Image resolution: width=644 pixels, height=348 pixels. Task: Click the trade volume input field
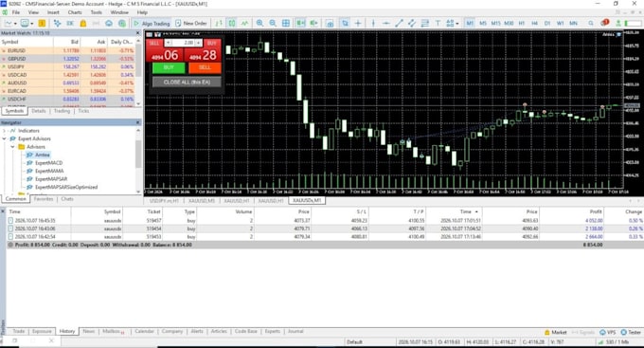pos(183,43)
